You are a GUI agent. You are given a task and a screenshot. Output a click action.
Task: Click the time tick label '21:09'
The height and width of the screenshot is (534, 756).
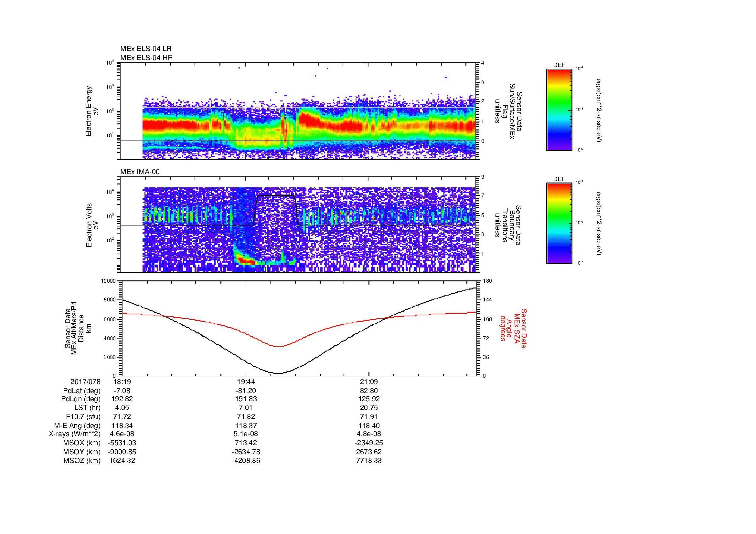tap(369, 382)
